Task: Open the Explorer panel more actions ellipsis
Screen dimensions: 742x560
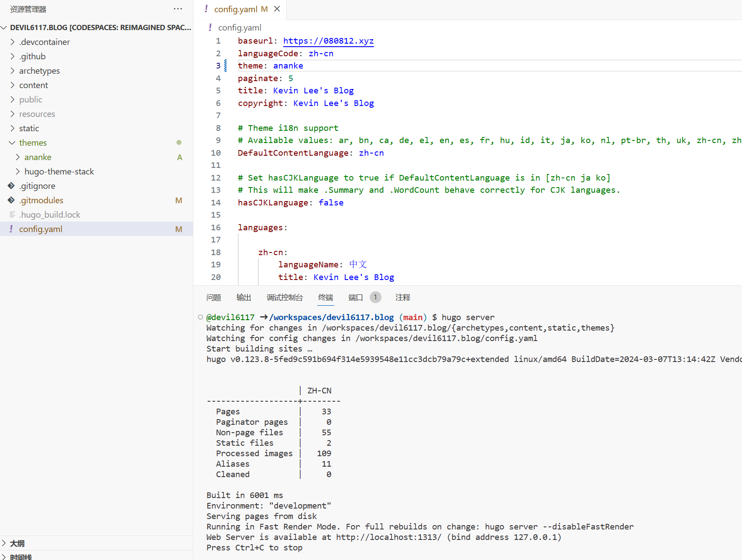Action: coord(178,9)
